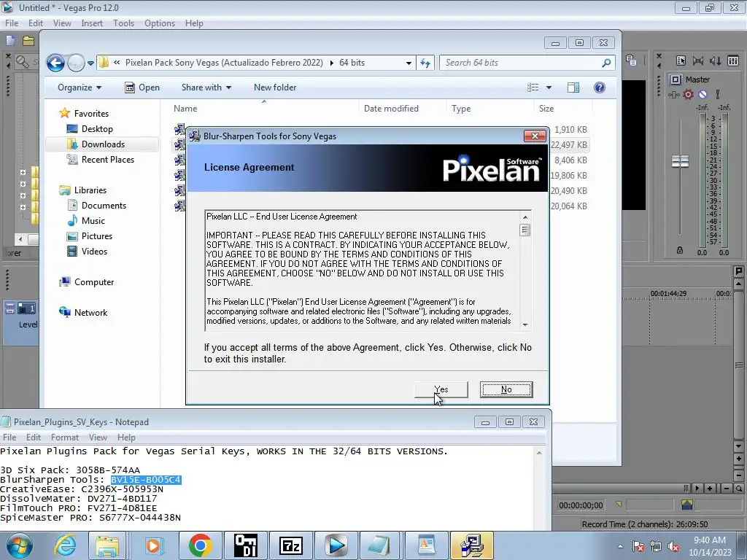Open Notepad Format menu

[64, 437]
